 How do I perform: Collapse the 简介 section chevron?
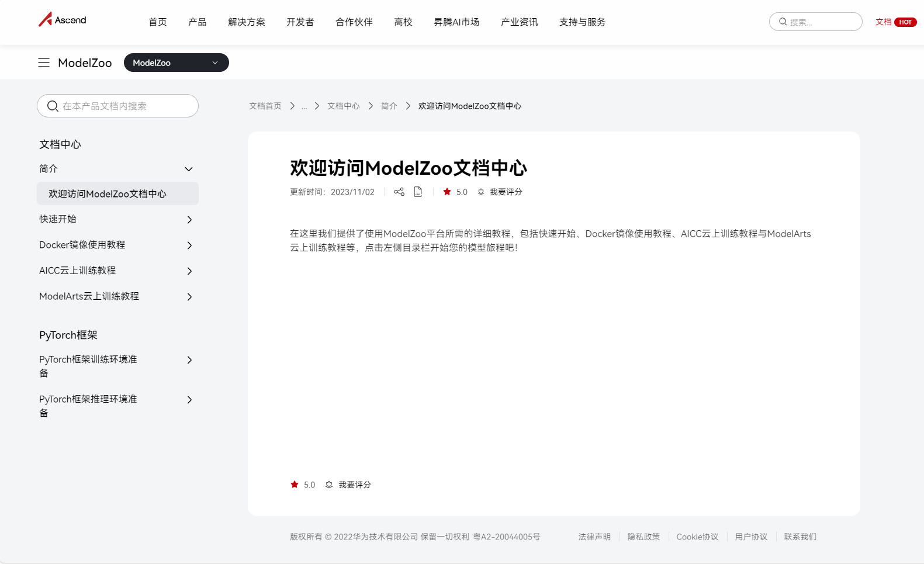tap(189, 169)
